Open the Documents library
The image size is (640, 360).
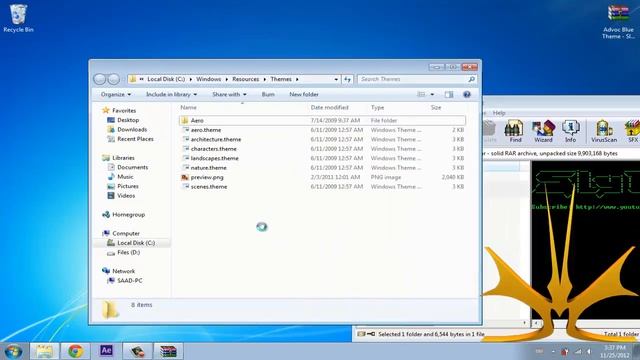tap(132, 167)
